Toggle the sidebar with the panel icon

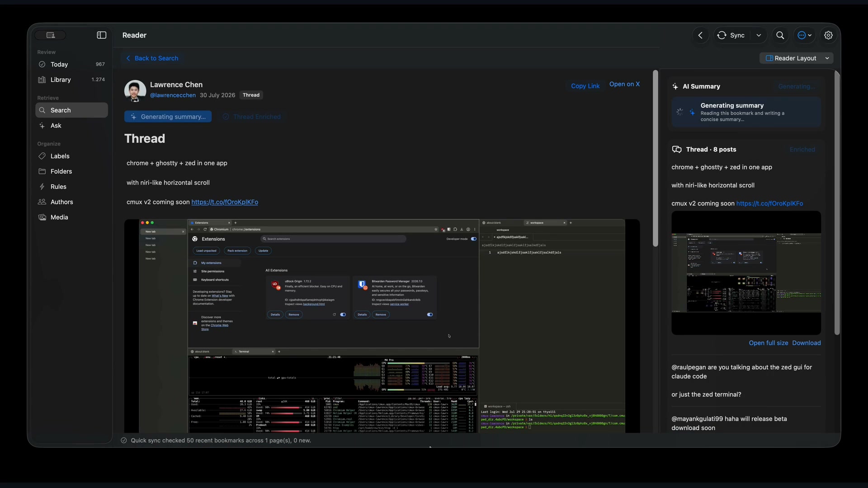(x=102, y=35)
